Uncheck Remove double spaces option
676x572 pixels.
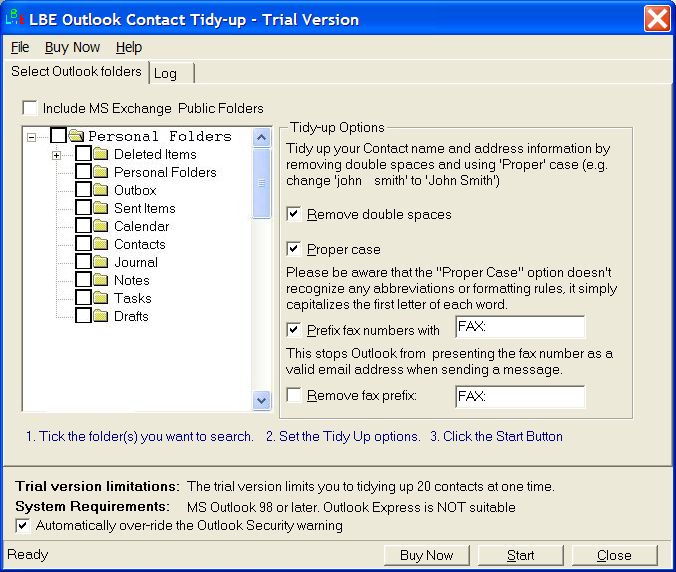click(x=294, y=214)
